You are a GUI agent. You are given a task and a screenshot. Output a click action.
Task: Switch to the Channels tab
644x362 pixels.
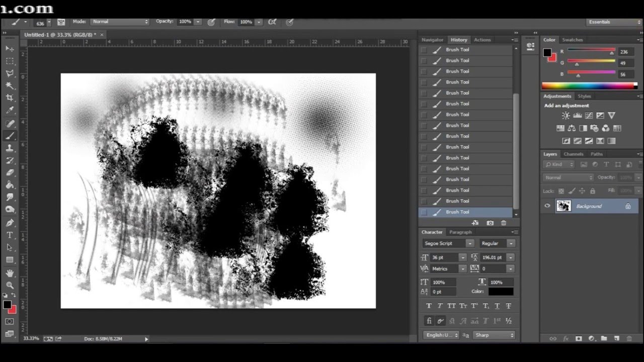click(x=573, y=154)
